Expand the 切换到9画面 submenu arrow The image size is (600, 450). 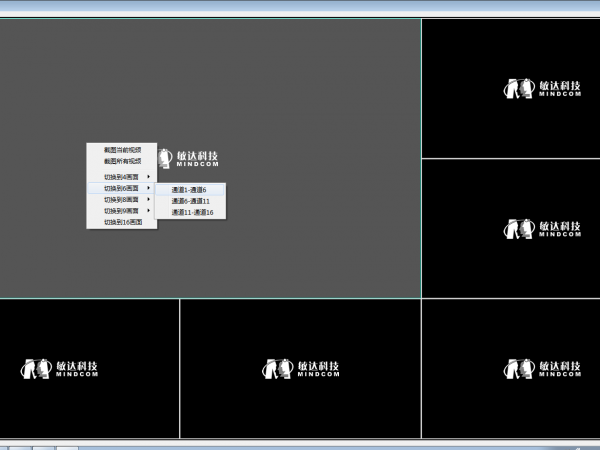[149, 211]
